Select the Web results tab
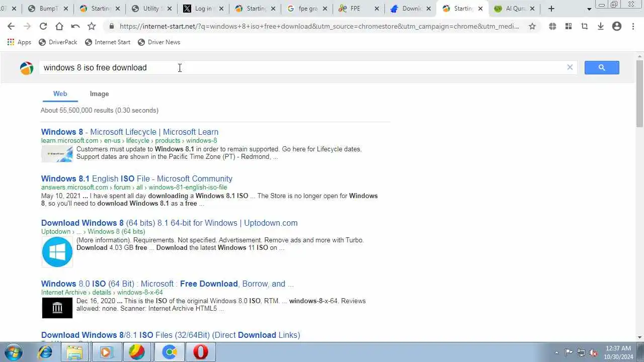The width and height of the screenshot is (644, 362). (x=60, y=94)
